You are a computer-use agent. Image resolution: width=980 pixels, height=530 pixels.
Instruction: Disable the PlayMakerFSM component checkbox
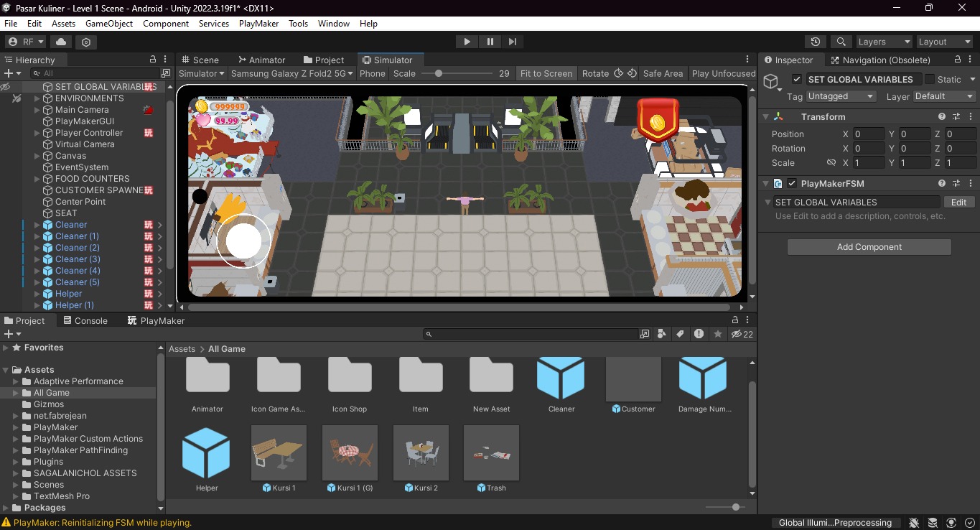[x=791, y=183]
